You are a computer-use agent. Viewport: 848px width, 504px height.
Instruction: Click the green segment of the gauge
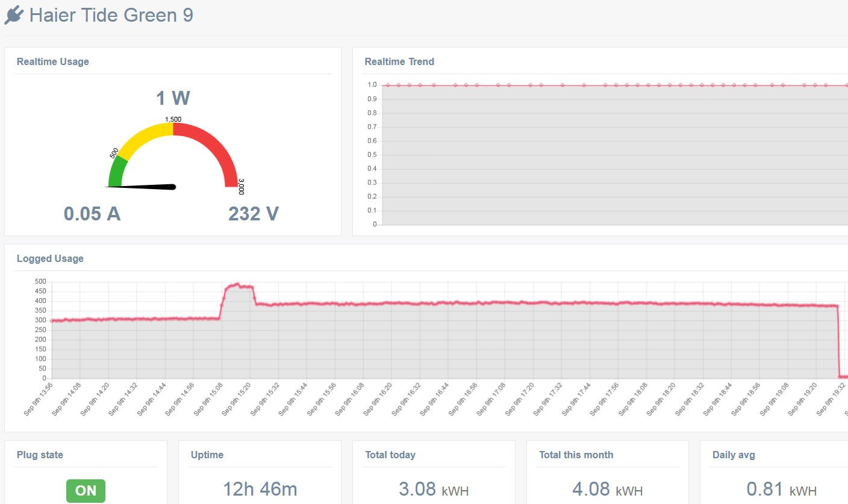pos(117,172)
